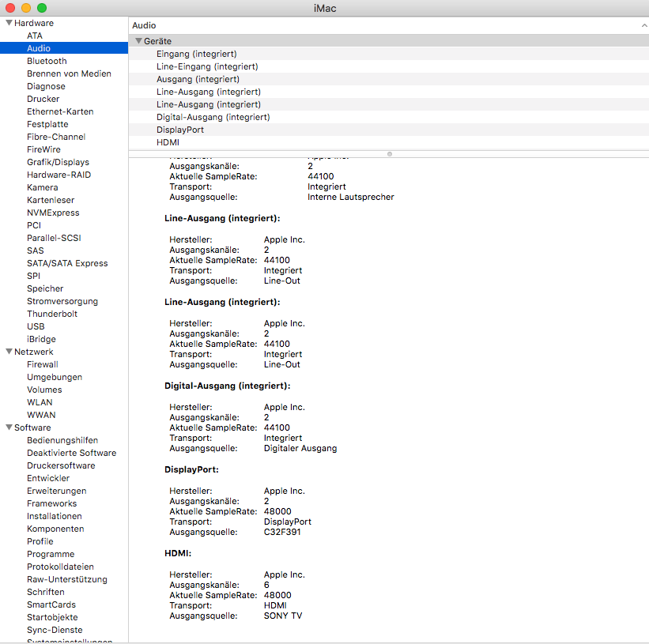Open Programme in the sidebar

pyautogui.click(x=51, y=554)
